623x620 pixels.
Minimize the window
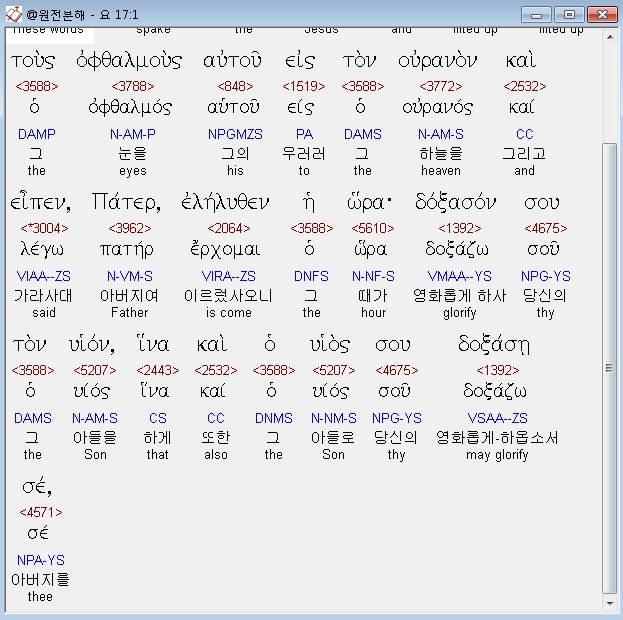[536, 15]
